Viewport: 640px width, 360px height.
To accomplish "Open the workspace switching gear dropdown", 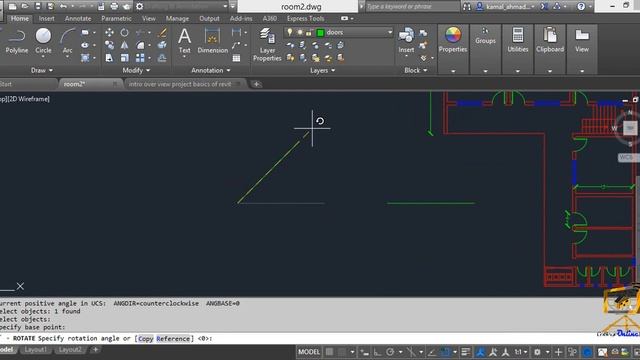I will (x=538, y=352).
